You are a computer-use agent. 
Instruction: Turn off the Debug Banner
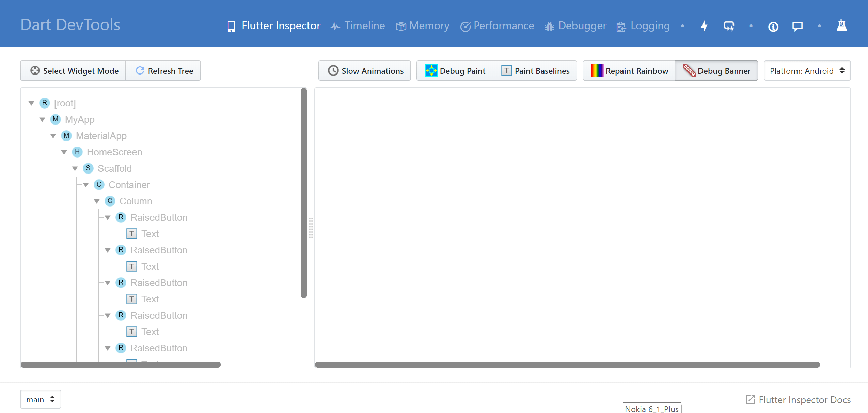point(716,70)
